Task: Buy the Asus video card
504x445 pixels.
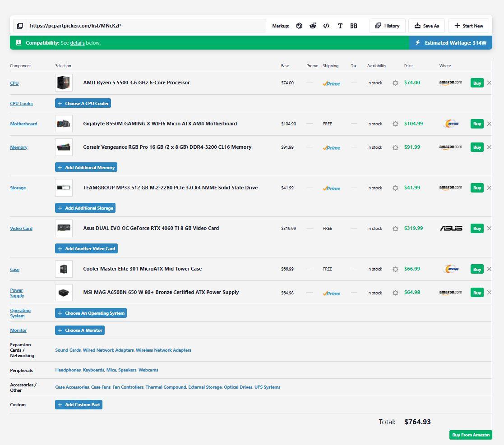Action: [x=477, y=229]
